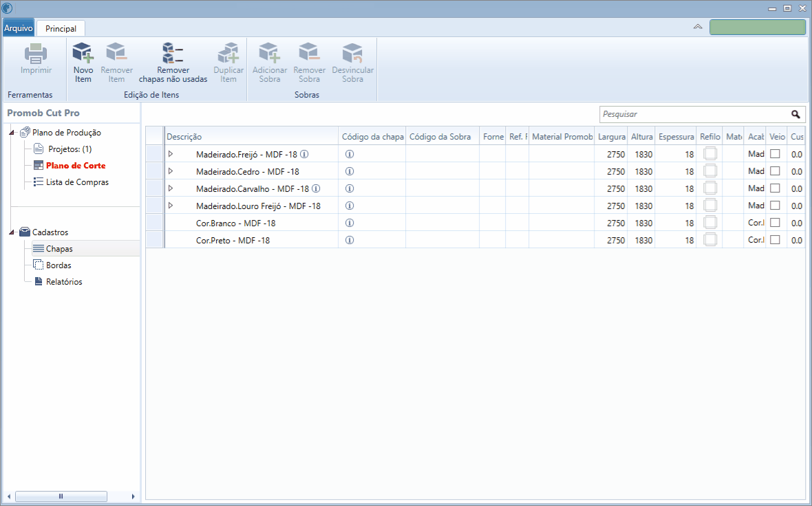Select Chapas under Cadastros
This screenshot has width=812, height=506.
[59, 249]
